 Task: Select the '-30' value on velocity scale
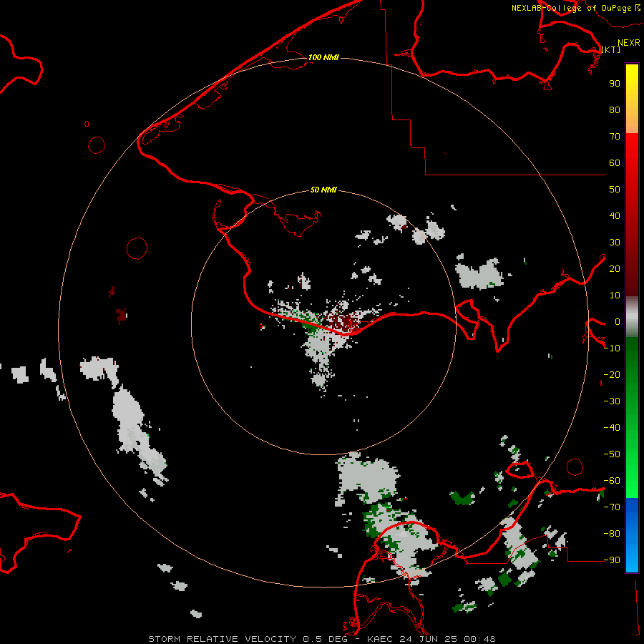click(x=612, y=401)
